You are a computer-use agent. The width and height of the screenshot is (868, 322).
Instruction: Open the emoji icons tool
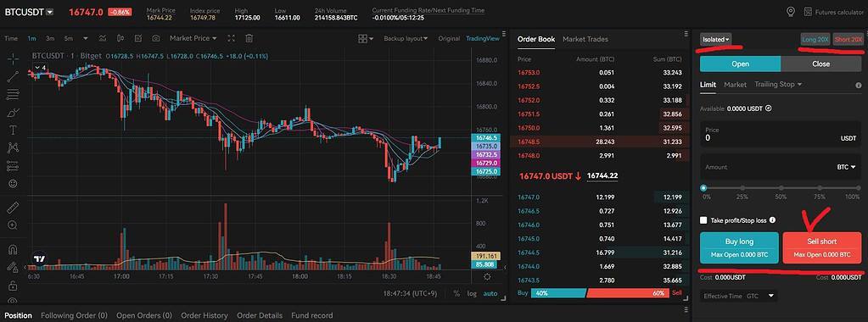[x=13, y=183]
